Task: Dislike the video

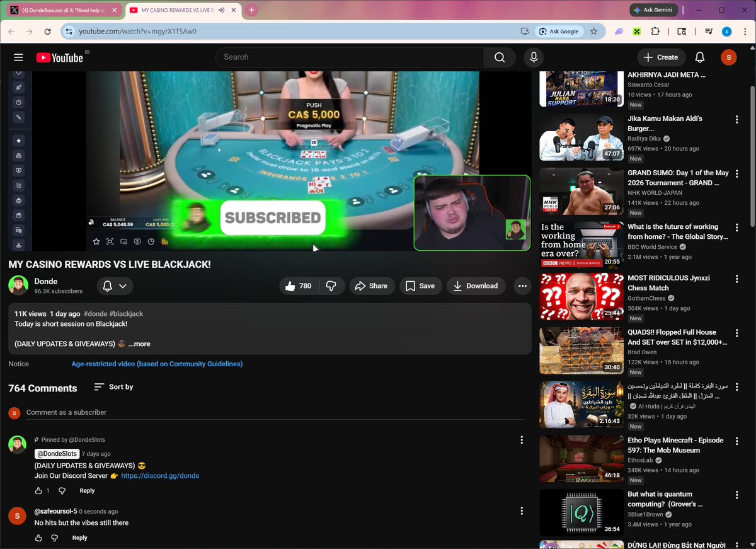Action: click(331, 286)
